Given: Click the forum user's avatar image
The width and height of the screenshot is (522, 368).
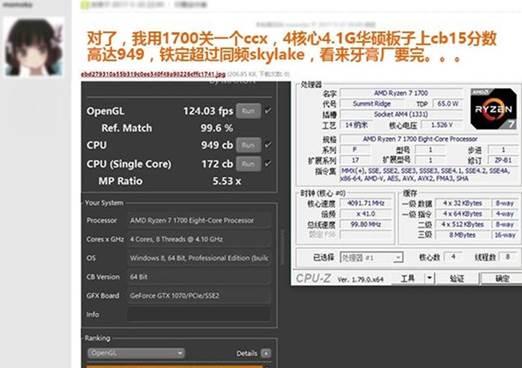Looking at the screenshot, I should [x=34, y=47].
